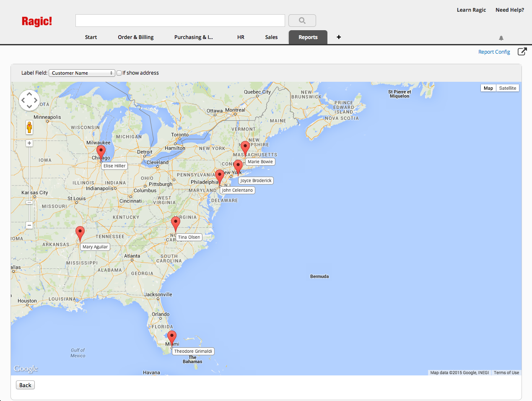Switch map to Satellite view
This screenshot has height=401, width=532.
tap(507, 88)
